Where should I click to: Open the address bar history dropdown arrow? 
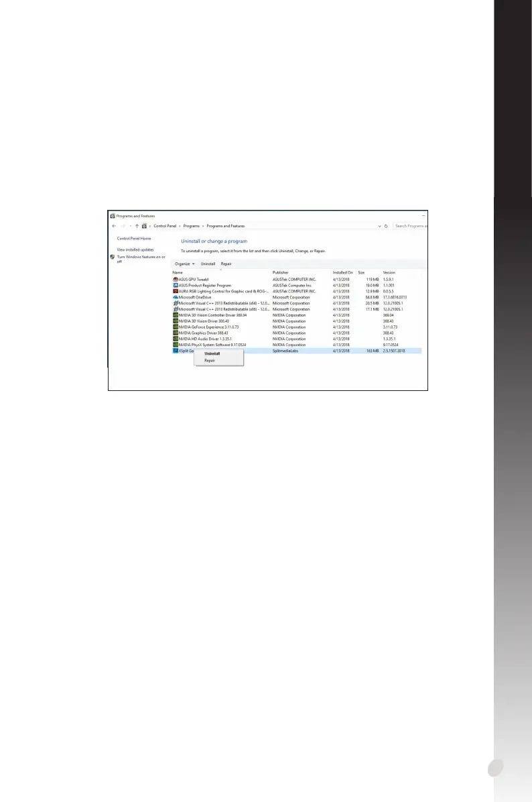[379, 226]
